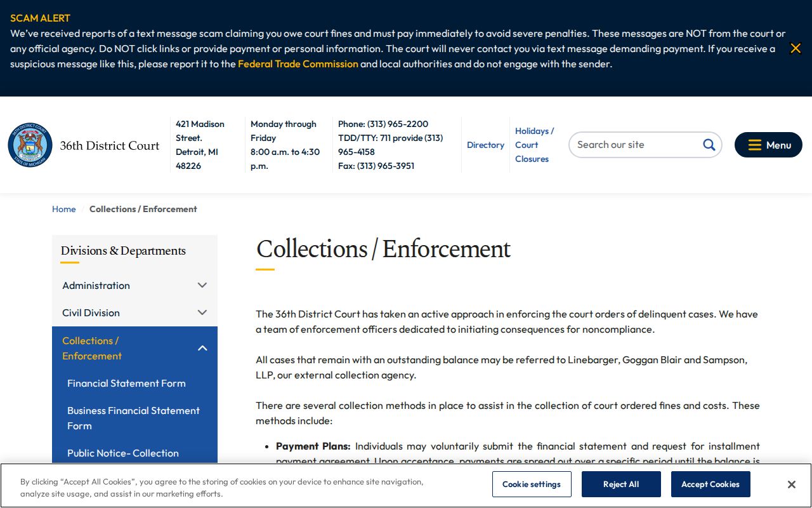Image resolution: width=812 pixels, height=508 pixels.
Task: Click the Divisions & Departments sidebar heading
Action: click(123, 251)
